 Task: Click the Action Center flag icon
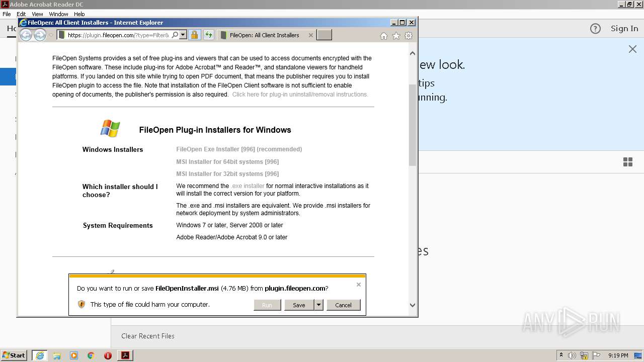596,355
